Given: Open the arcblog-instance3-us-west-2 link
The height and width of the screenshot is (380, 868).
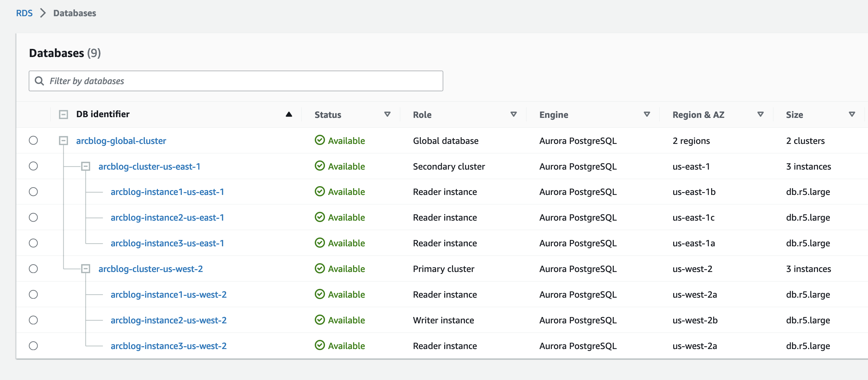Looking at the screenshot, I should coord(168,346).
